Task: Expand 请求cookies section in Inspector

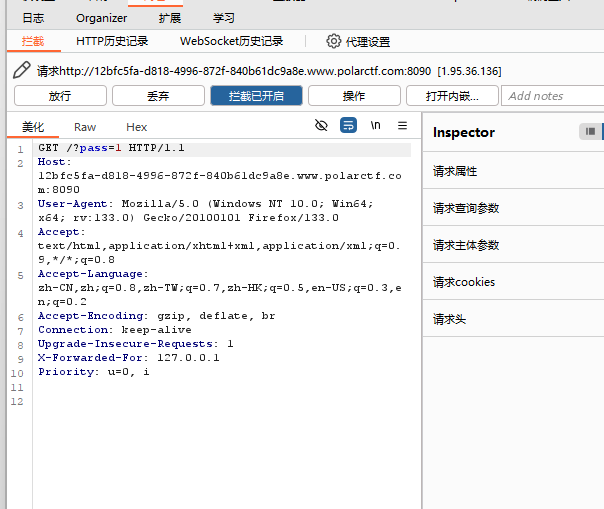Action: coord(513,282)
